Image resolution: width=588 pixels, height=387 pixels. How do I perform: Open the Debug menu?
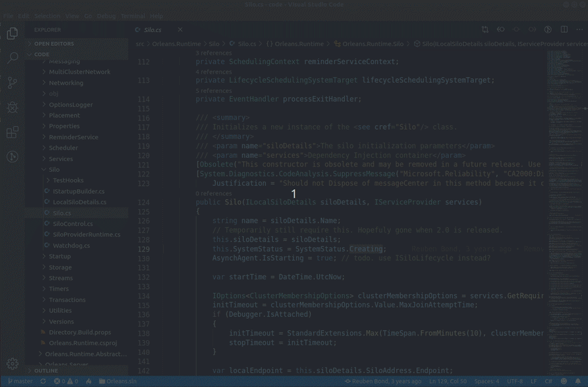click(x=106, y=16)
